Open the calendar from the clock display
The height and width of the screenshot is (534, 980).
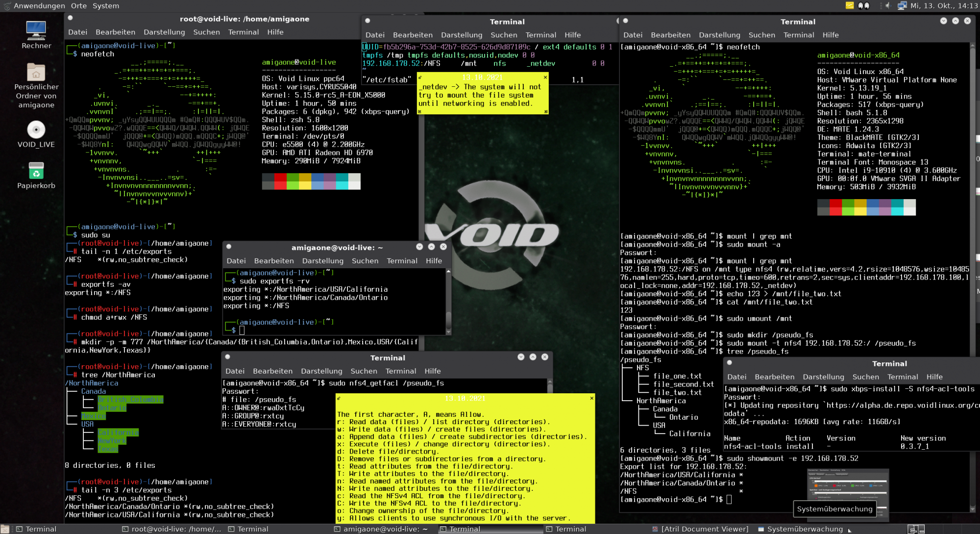click(944, 6)
